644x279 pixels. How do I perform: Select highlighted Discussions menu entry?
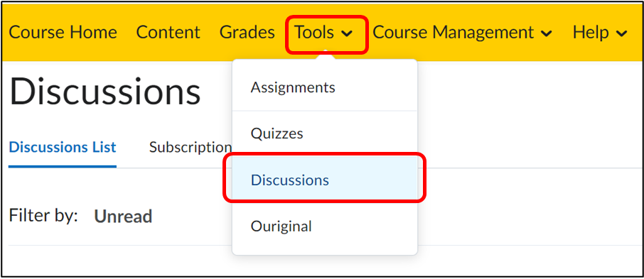tap(325, 180)
